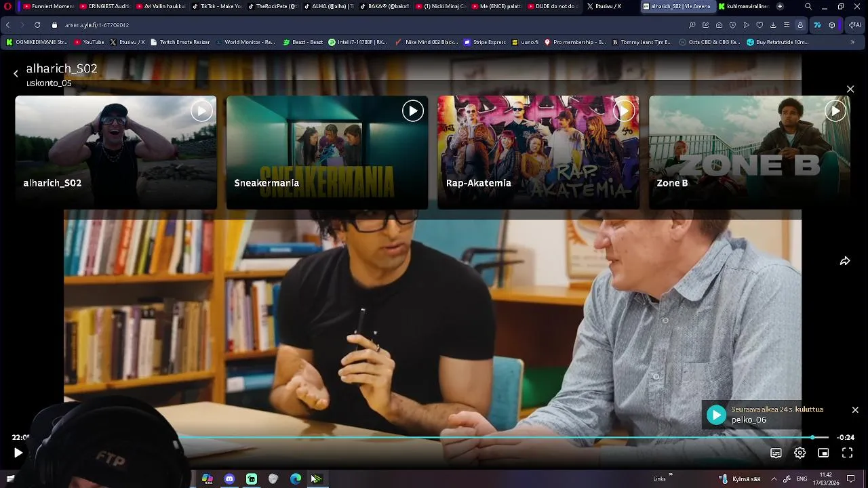Enter fullscreen mode
Viewport: 868px width, 488px height.
point(847,453)
